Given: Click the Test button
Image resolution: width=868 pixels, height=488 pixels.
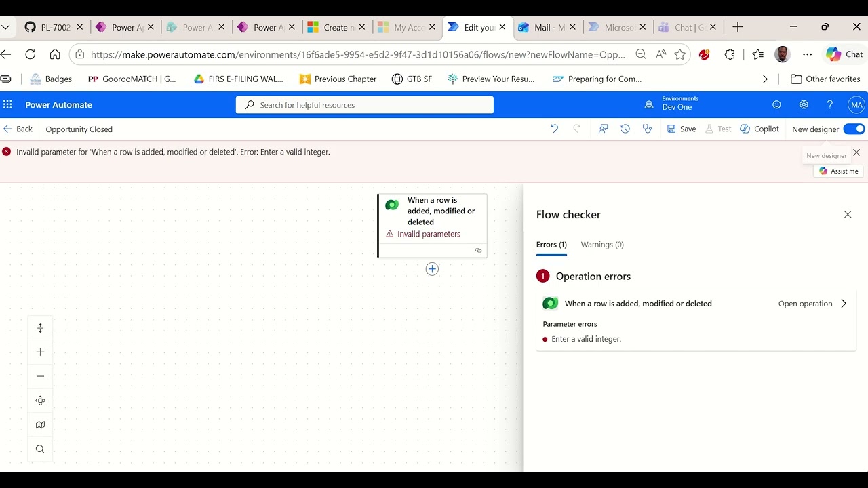Looking at the screenshot, I should coord(718,129).
